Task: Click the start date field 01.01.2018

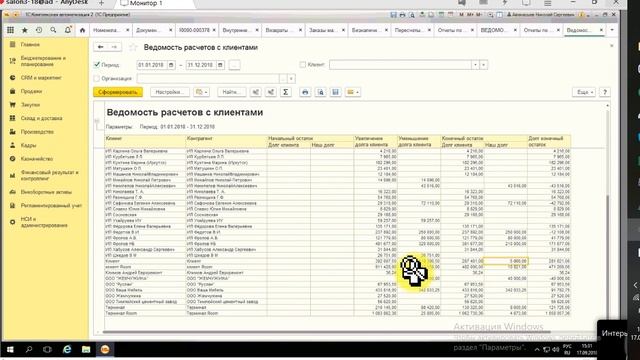Action: coord(152,65)
